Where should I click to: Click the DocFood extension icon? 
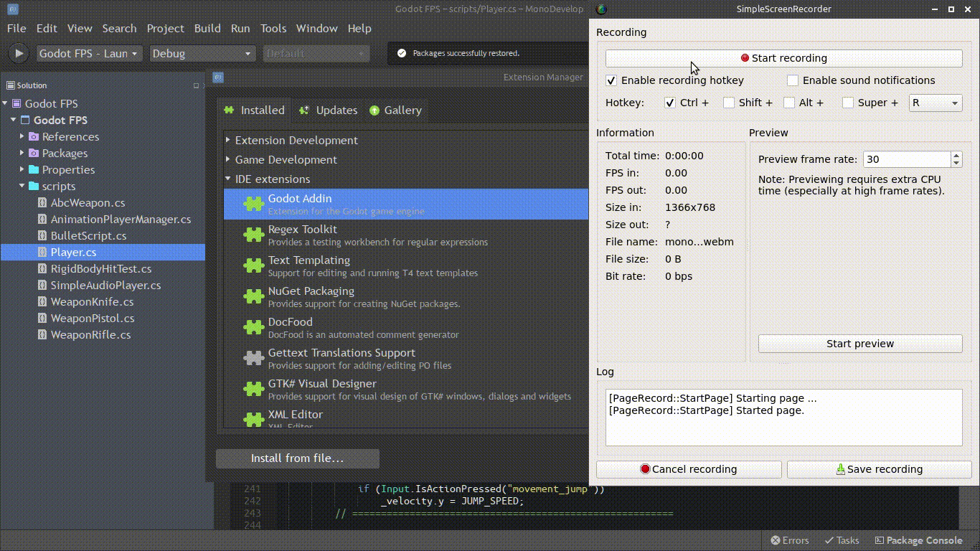253,327
